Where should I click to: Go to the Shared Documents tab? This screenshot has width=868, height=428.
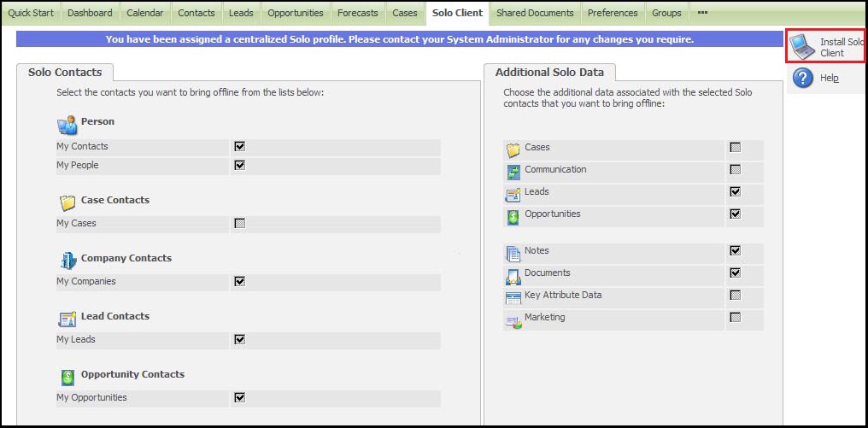pyautogui.click(x=536, y=13)
